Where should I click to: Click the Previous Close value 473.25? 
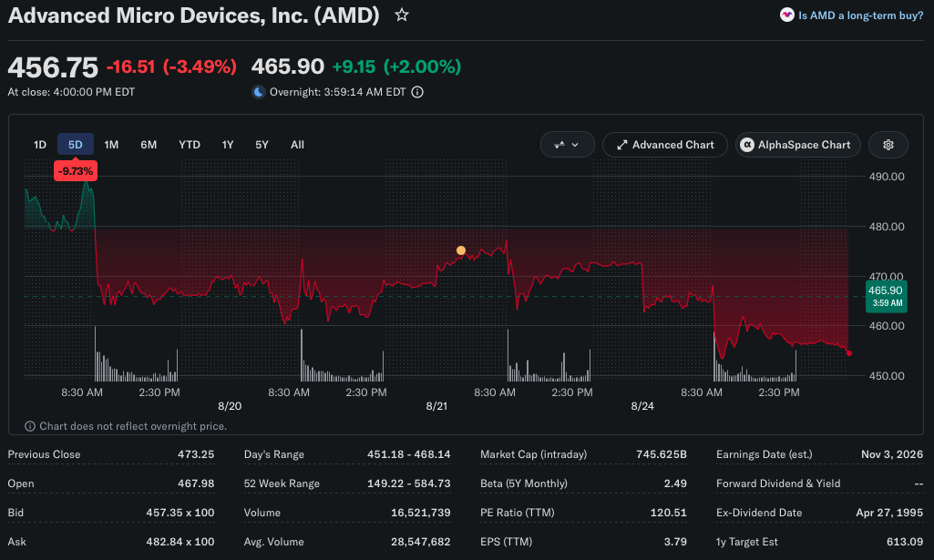coord(196,454)
